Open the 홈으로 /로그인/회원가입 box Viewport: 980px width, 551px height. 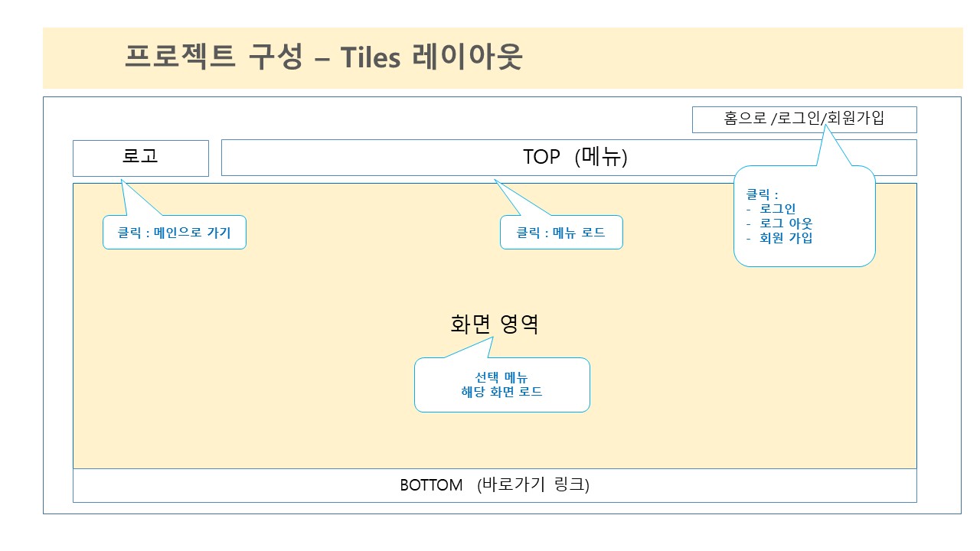tap(805, 119)
